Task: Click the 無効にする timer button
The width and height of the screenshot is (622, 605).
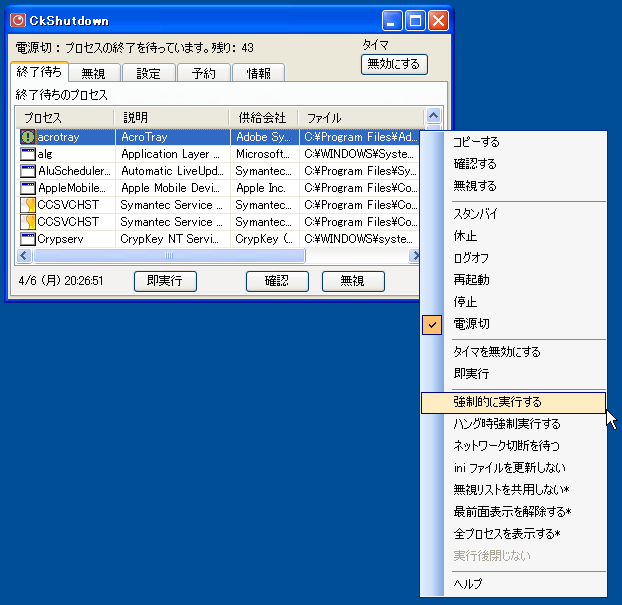Action: (x=394, y=64)
